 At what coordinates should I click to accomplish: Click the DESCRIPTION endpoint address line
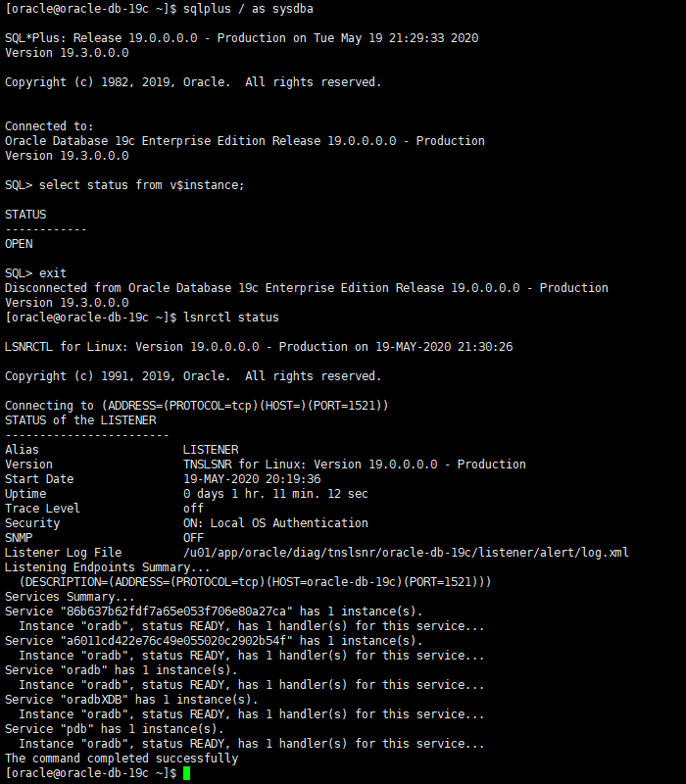pos(255,582)
